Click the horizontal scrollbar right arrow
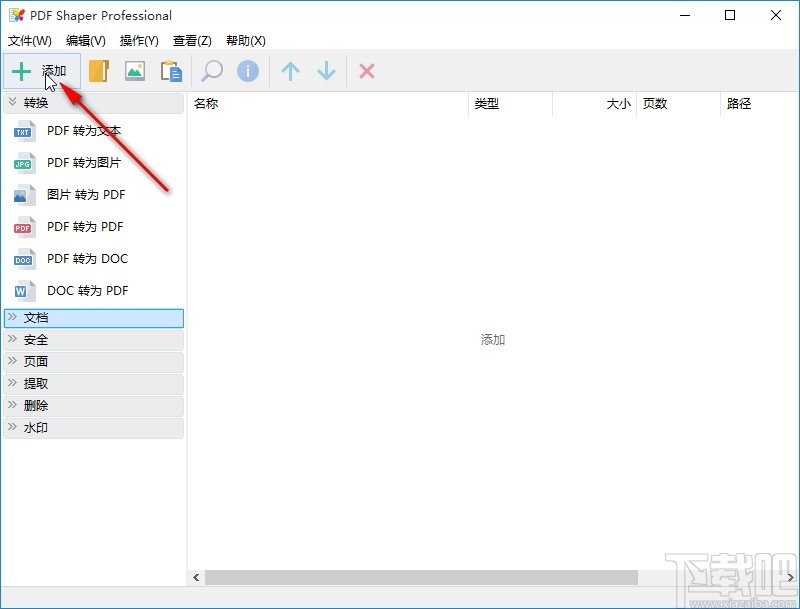 click(790, 577)
